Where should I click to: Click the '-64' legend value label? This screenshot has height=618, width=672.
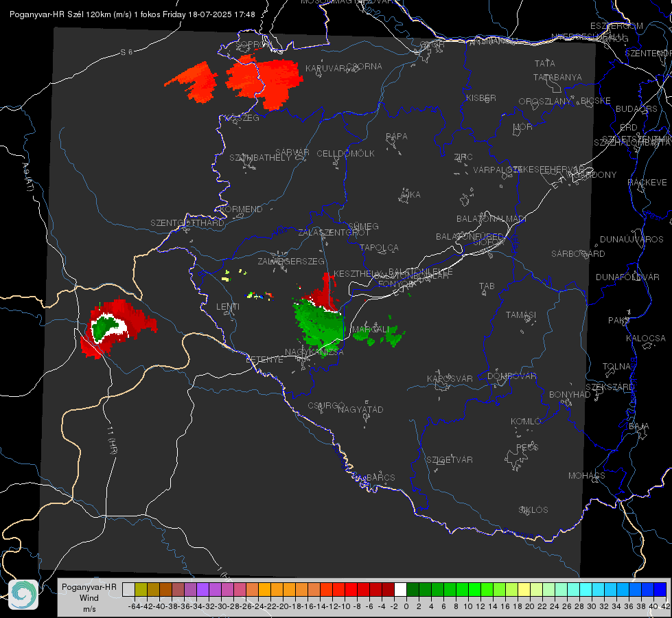pyautogui.click(x=134, y=606)
